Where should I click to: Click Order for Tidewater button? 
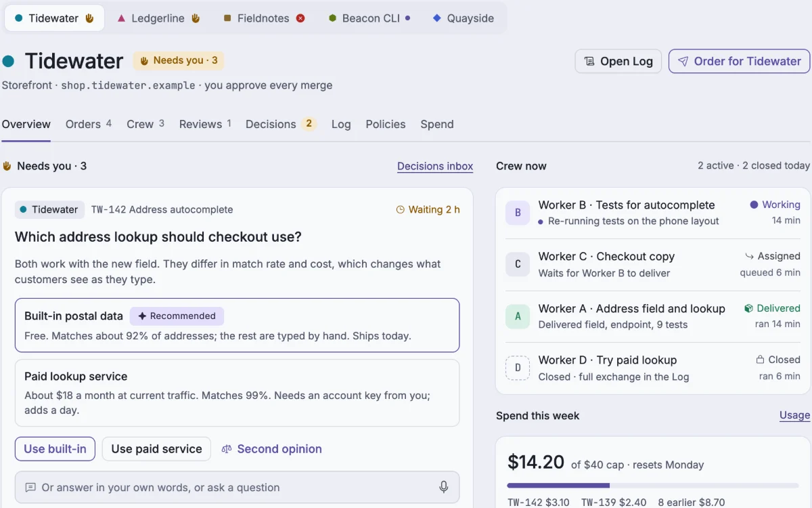coord(739,61)
